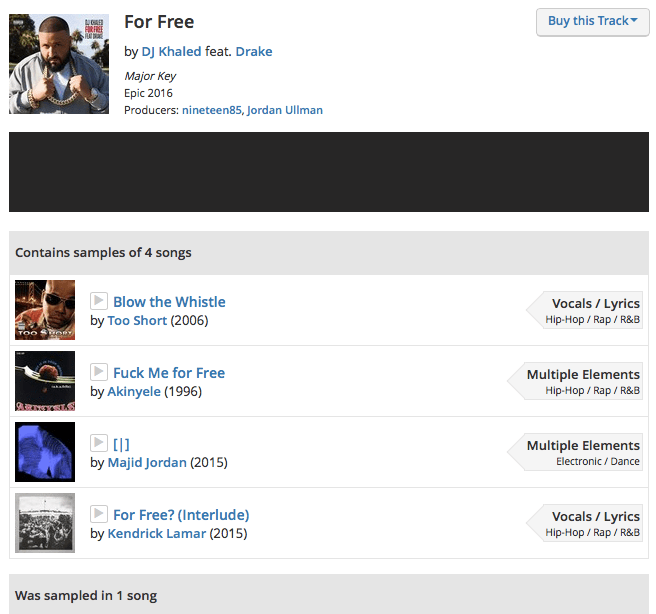The image size is (656, 614).
Task: Open the DJ Khaled artist link
Action: pyautogui.click(x=171, y=51)
